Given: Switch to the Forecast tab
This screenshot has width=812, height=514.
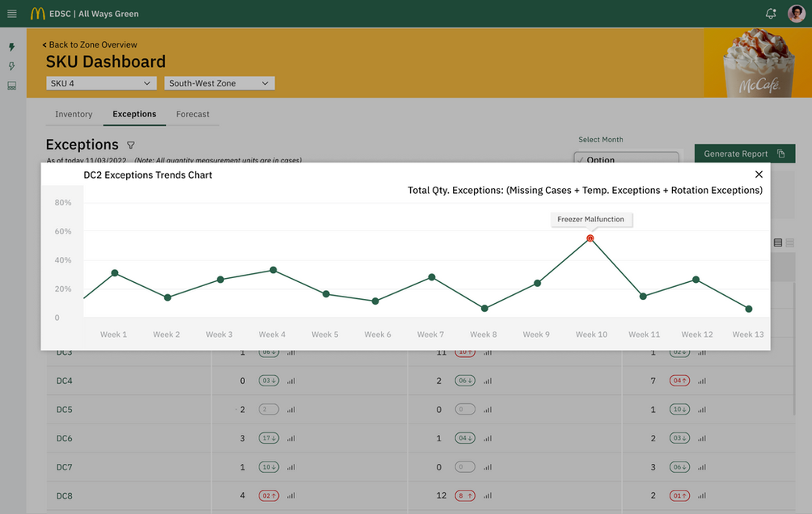Looking at the screenshot, I should (x=192, y=115).
